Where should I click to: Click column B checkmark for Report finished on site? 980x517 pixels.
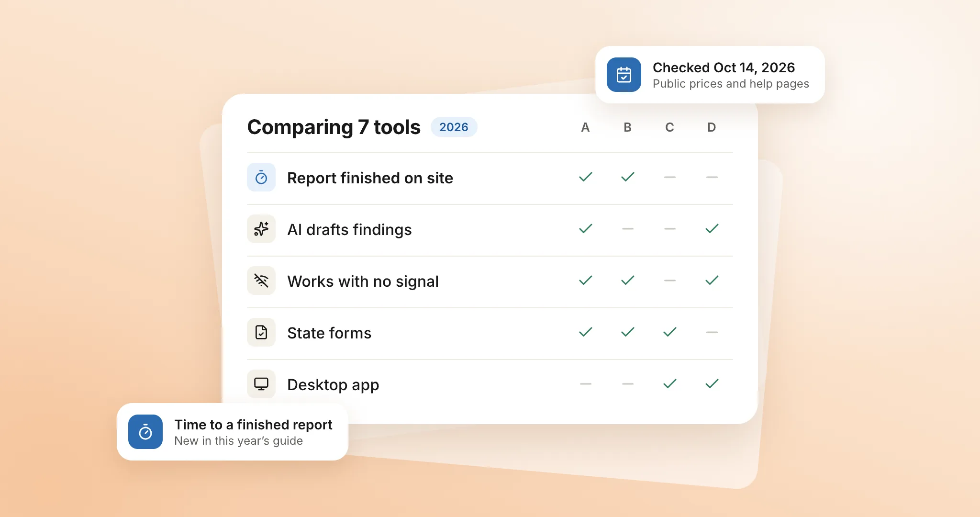[628, 177]
